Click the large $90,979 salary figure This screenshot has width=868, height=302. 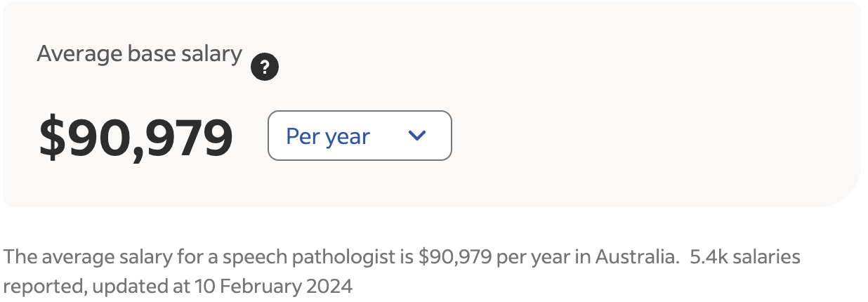click(136, 138)
